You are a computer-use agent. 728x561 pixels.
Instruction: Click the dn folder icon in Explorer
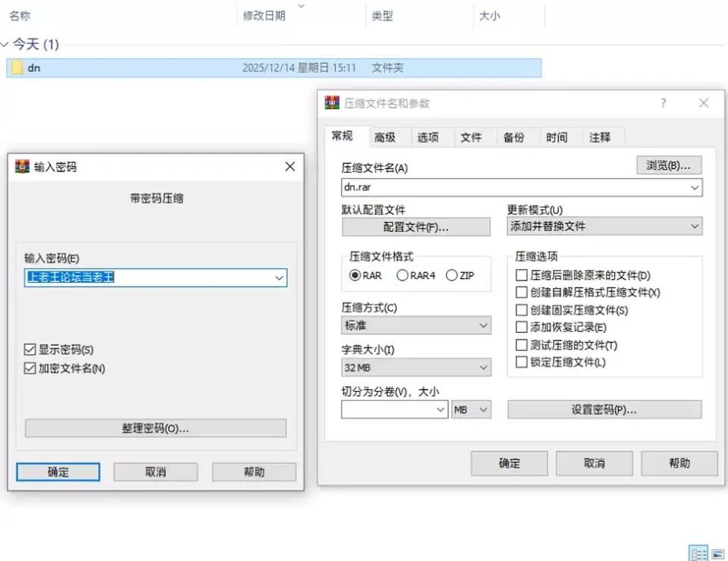[17, 67]
